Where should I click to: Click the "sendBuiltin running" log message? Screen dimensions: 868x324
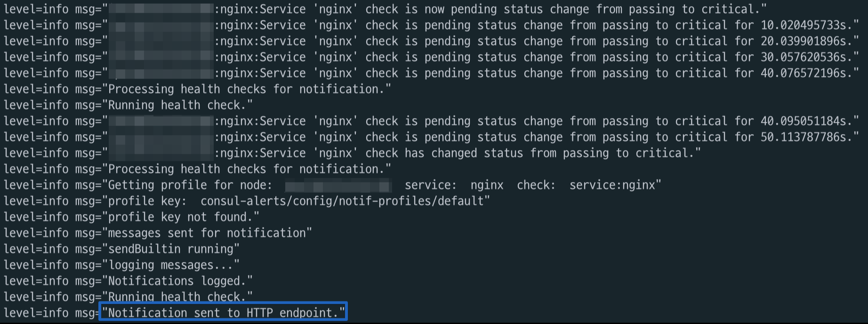click(173, 249)
